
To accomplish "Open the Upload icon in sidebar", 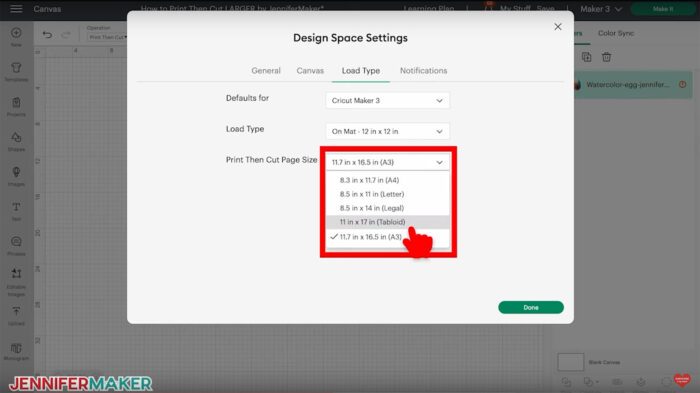I will tap(16, 312).
